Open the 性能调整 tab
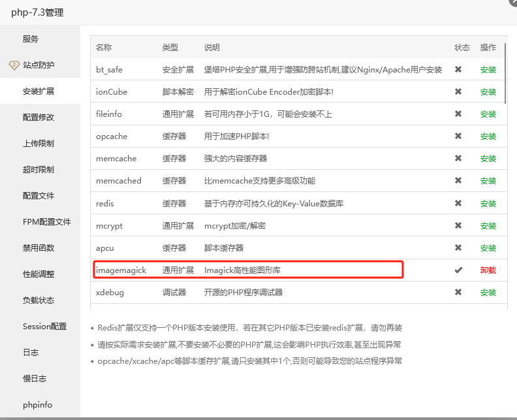Image resolution: width=517 pixels, height=420 pixels. click(x=39, y=274)
